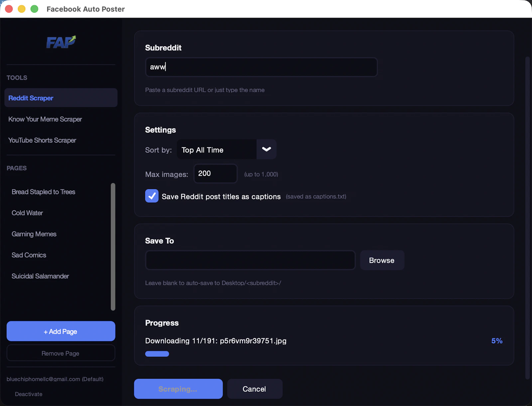Click the FAP logo in the sidebar
This screenshot has width=532, height=406.
pyautogui.click(x=61, y=42)
